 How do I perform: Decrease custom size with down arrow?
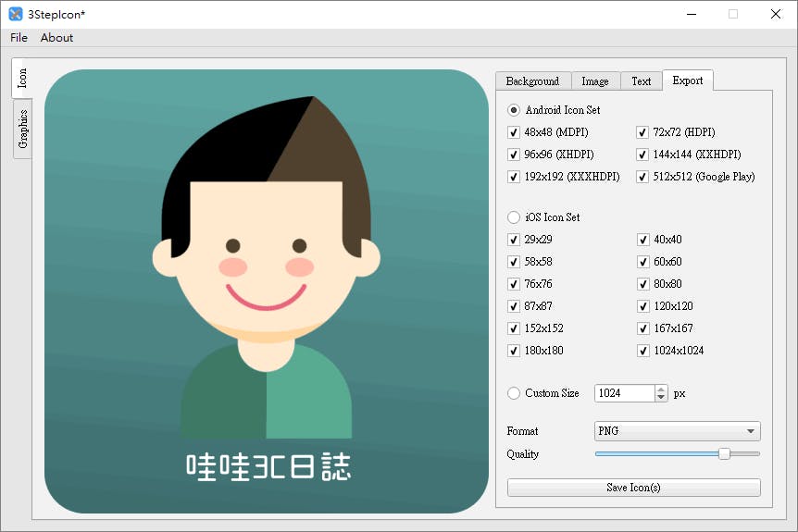[x=660, y=398]
